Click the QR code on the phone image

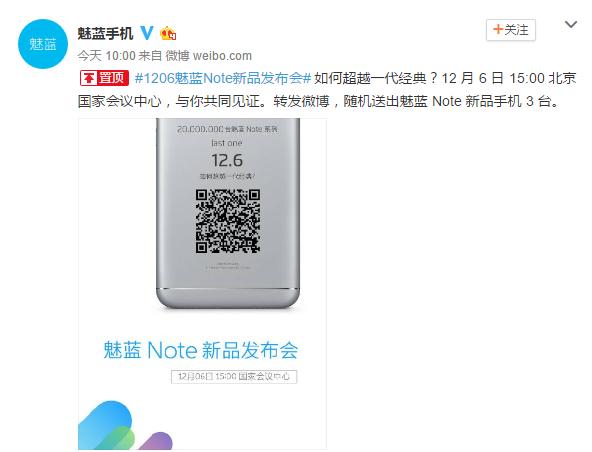(228, 221)
